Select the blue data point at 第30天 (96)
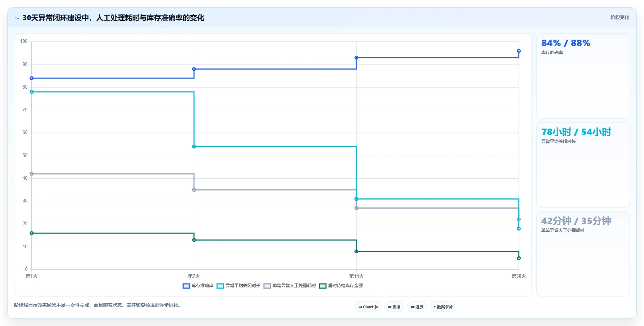The image size is (644, 326). tap(519, 51)
